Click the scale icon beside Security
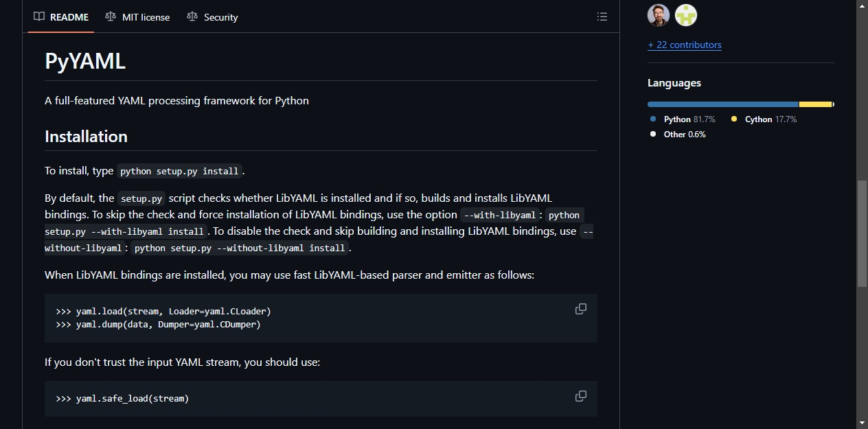 pyautogui.click(x=192, y=17)
